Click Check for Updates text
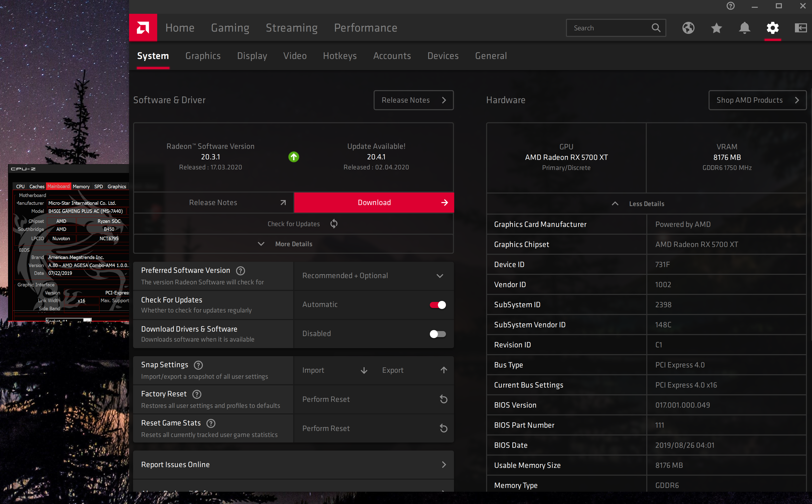 point(294,224)
